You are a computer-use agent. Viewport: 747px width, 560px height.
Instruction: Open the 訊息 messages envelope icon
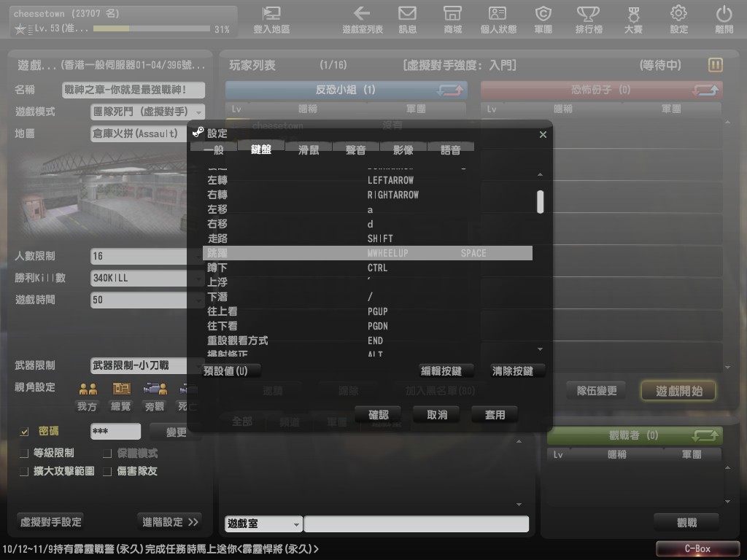point(407,20)
